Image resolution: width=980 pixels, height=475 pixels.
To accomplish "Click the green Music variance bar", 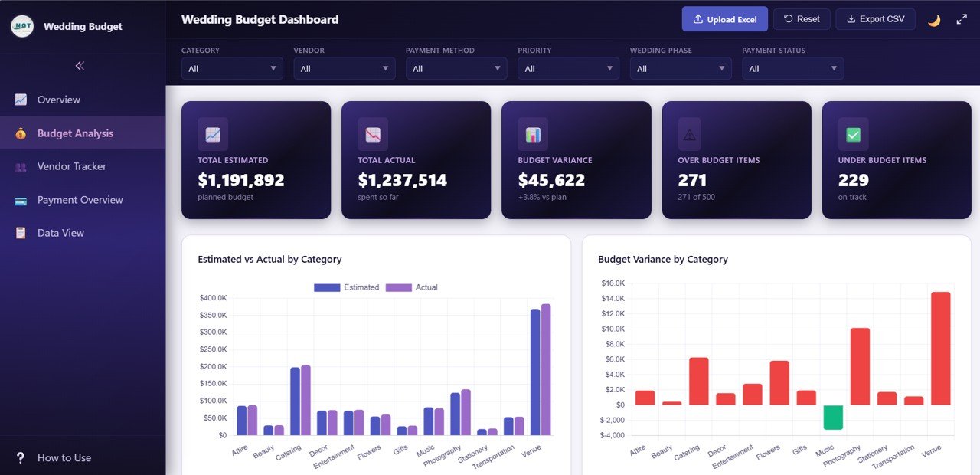I will point(833,418).
